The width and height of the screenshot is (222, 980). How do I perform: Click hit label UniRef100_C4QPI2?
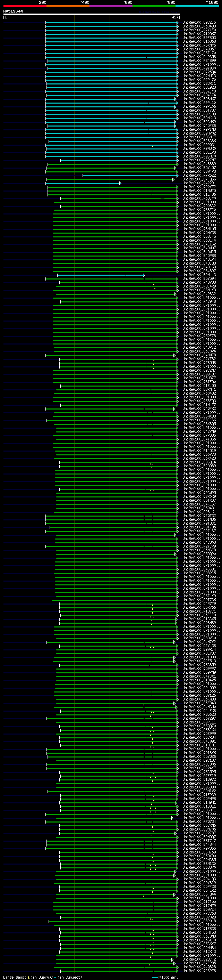click(x=199, y=347)
